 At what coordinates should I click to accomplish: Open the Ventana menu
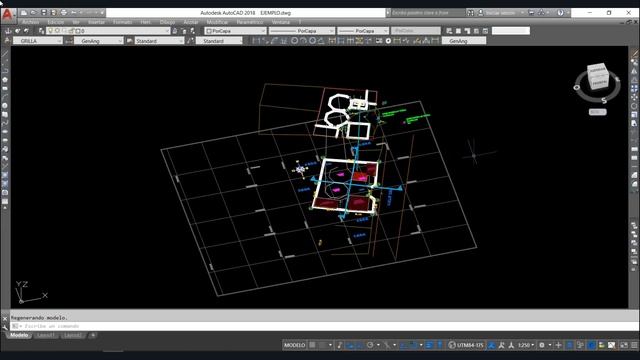coord(281,22)
